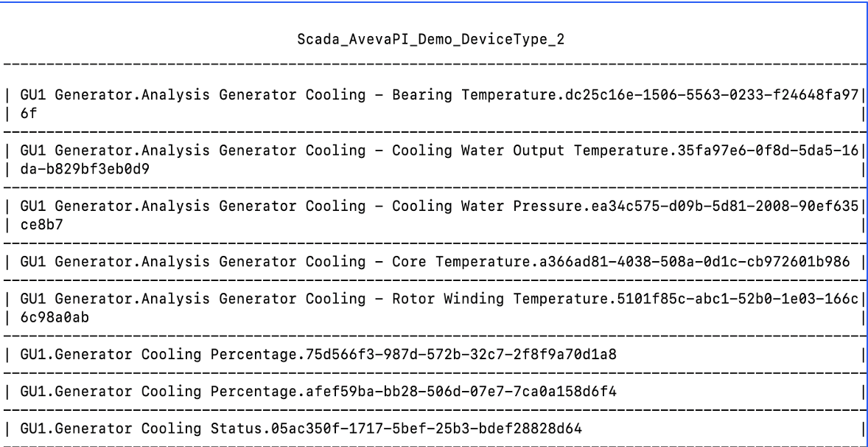Image resolution: width=868 pixels, height=447 pixels.
Task: Click the '6c98a0ab' continuation line
Action: [55, 317]
